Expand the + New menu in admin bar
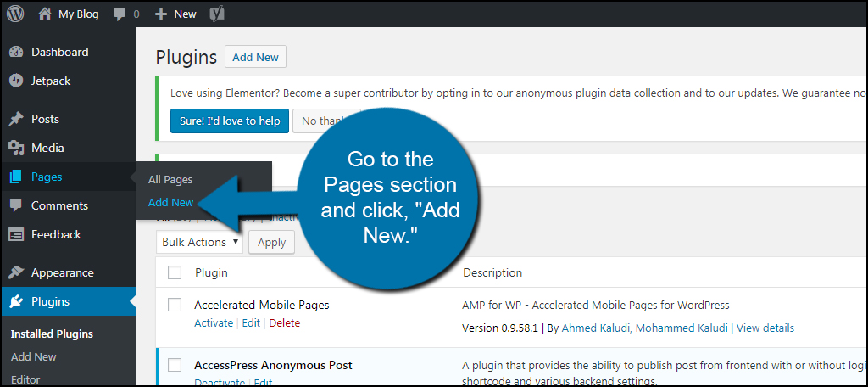Image resolution: width=868 pixels, height=387 pixels. pos(175,14)
